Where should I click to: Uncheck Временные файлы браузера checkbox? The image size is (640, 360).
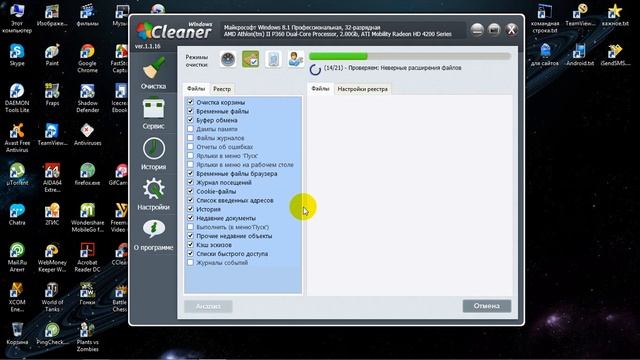(x=191, y=173)
